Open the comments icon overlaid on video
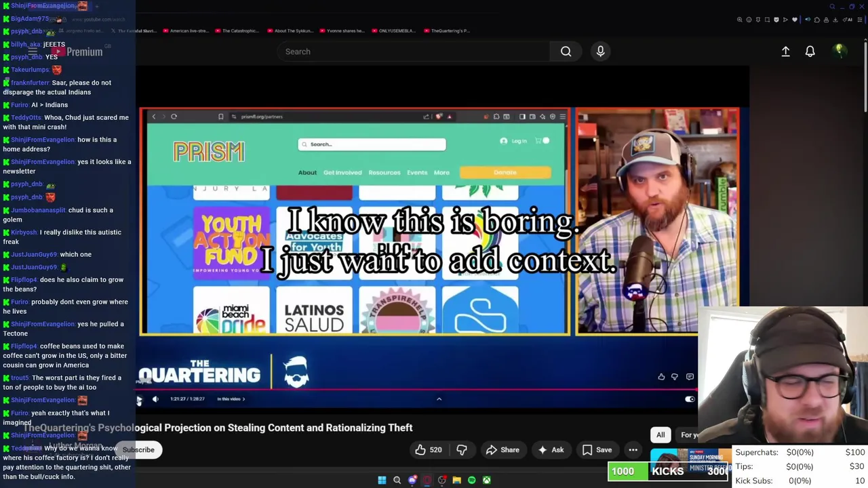The image size is (868, 488). [690, 377]
